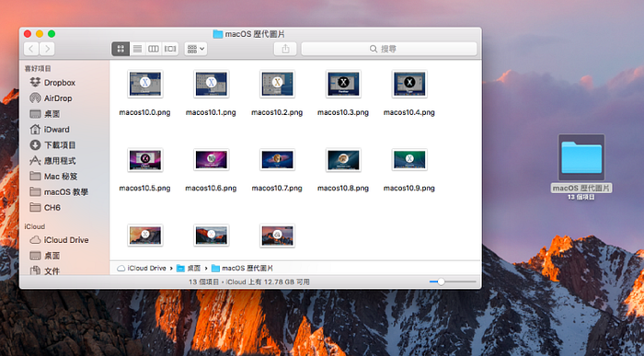Click macOS 歷代圖片 in the path bar

[242, 268]
